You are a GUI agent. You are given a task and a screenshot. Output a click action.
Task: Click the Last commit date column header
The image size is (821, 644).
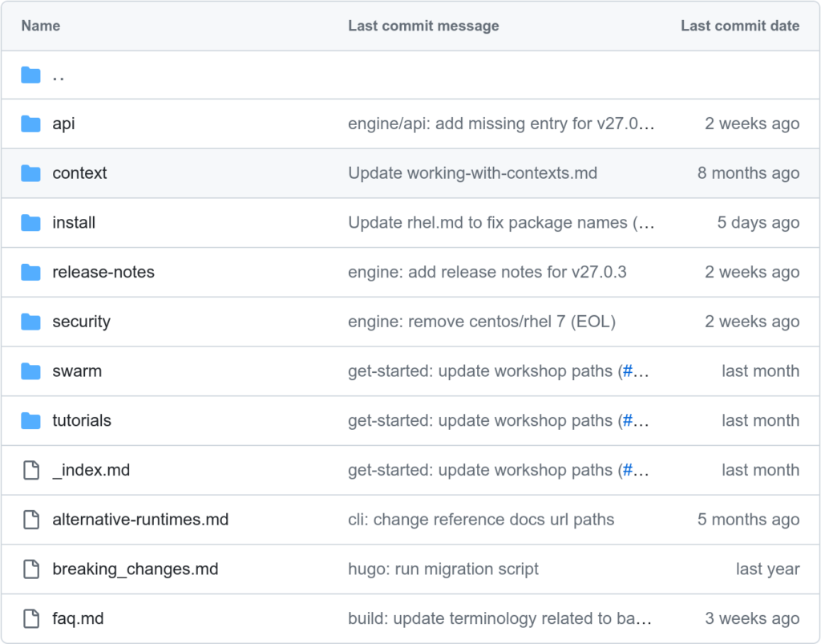point(739,26)
